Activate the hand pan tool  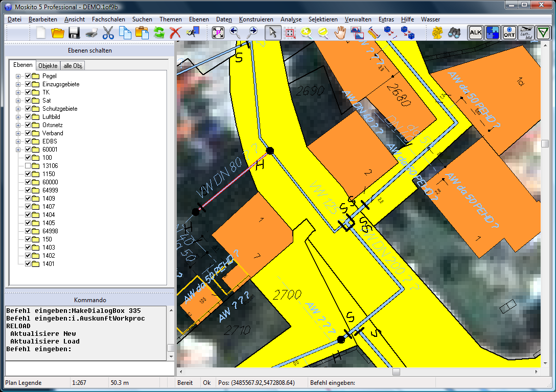(x=340, y=33)
